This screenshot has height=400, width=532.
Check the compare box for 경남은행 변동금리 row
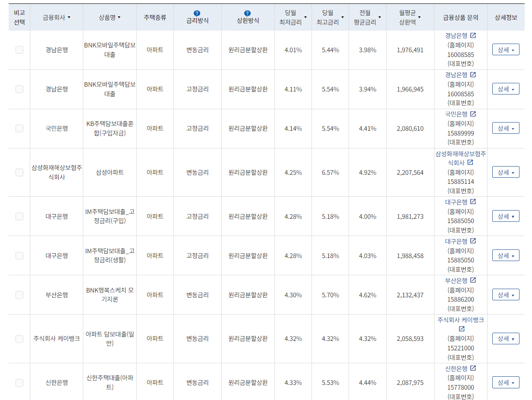pos(19,50)
